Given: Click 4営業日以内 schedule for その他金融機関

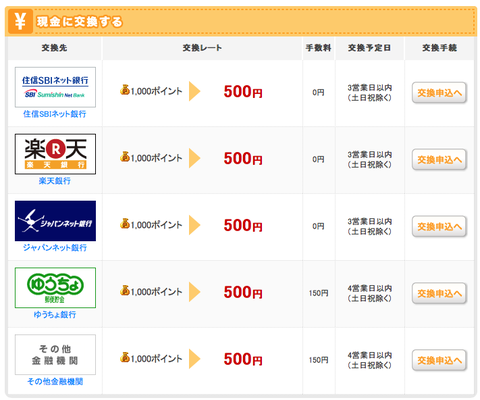Looking at the screenshot, I should [369, 360].
